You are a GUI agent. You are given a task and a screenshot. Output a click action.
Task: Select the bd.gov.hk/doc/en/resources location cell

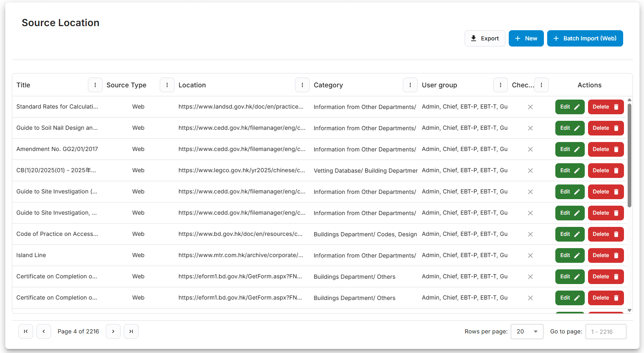pos(241,234)
